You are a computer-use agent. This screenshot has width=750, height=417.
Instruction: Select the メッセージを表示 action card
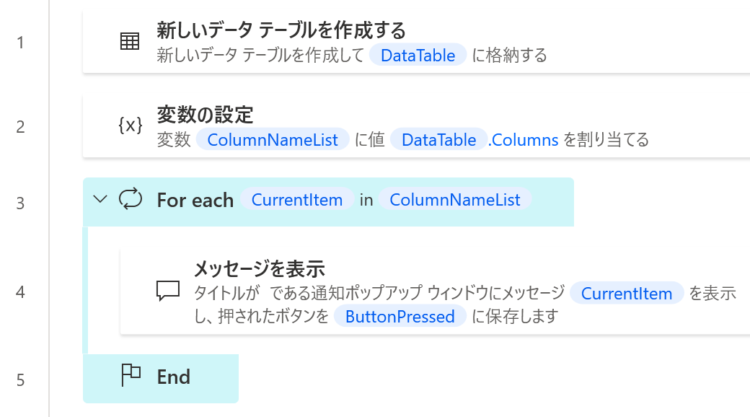pyautogui.click(x=435, y=292)
